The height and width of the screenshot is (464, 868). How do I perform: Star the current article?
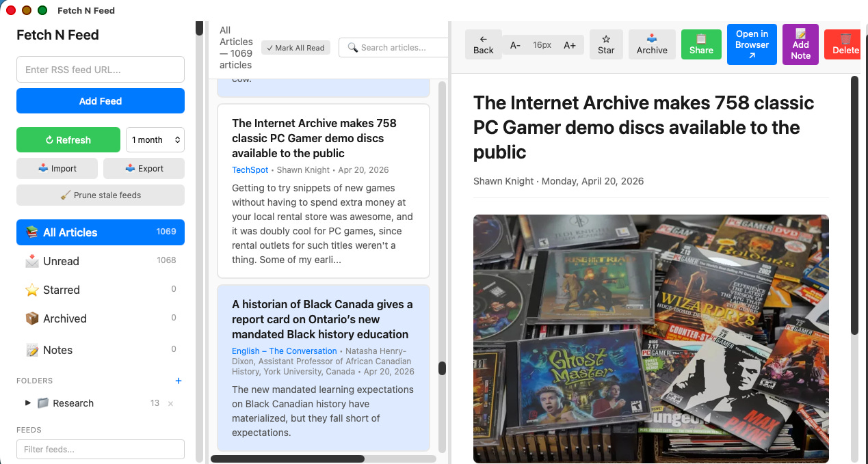(606, 44)
